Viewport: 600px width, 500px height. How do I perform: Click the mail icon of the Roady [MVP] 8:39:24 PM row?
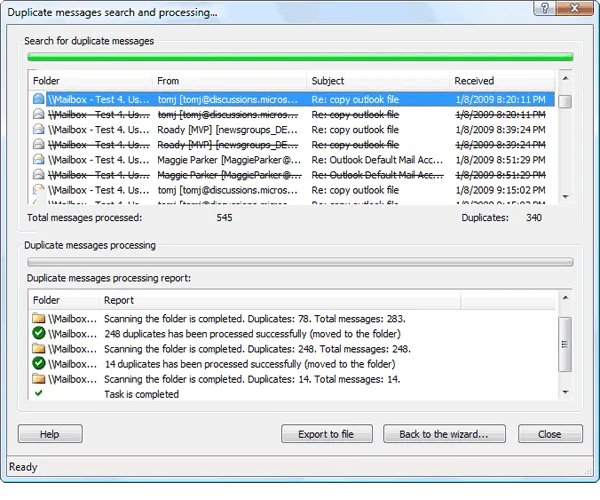38,129
